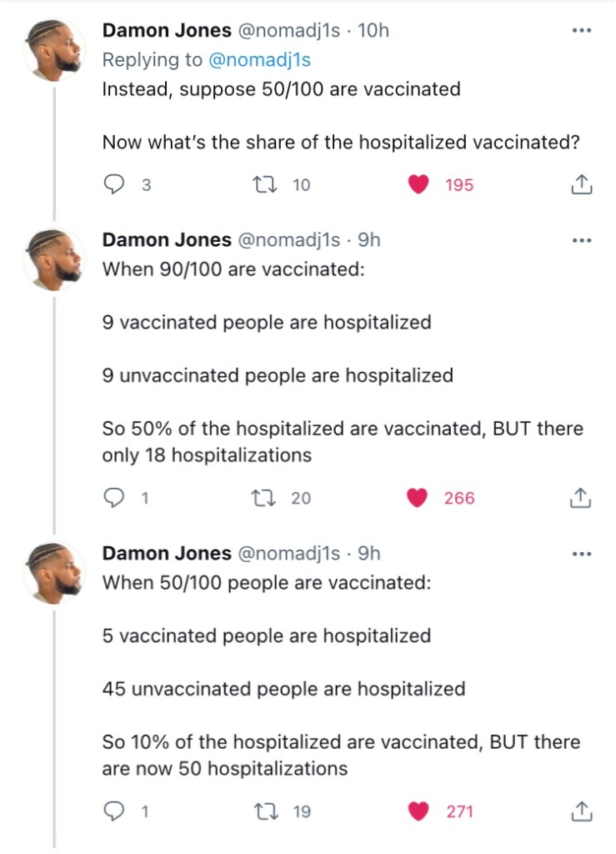Reply to the 50/100 question tweet

pyautogui.click(x=113, y=185)
